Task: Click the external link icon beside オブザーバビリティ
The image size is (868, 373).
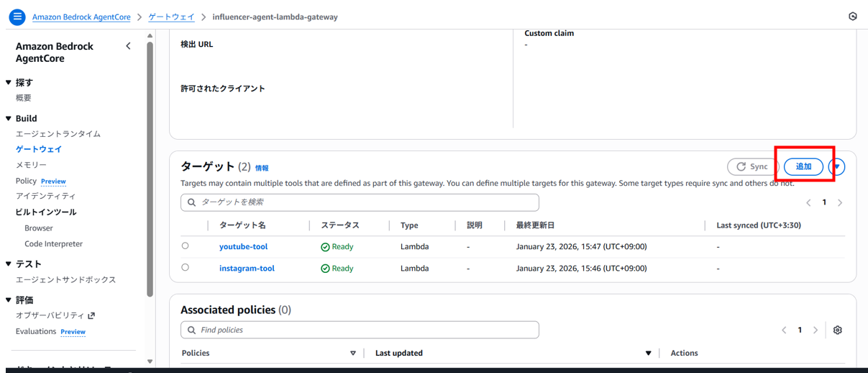Action: [91, 315]
